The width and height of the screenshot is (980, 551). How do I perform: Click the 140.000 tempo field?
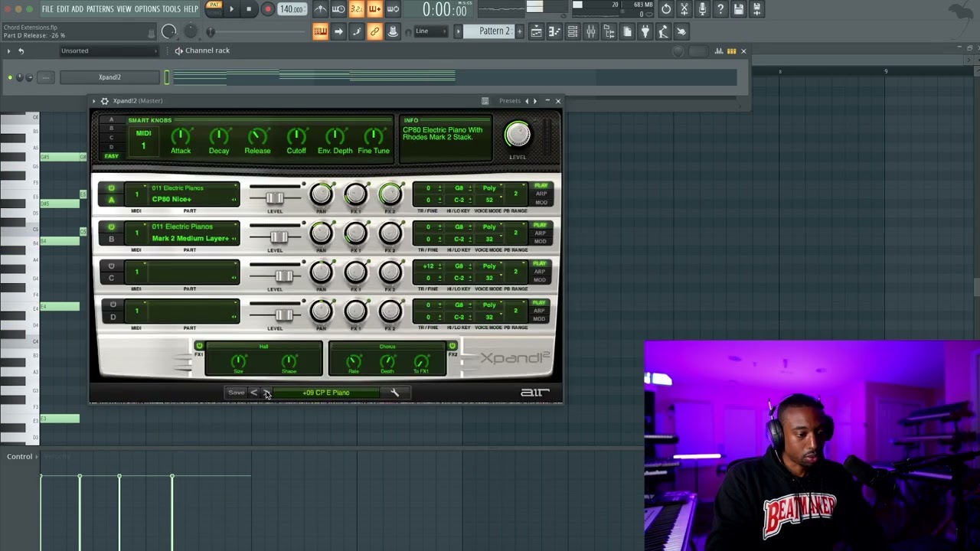(x=291, y=9)
